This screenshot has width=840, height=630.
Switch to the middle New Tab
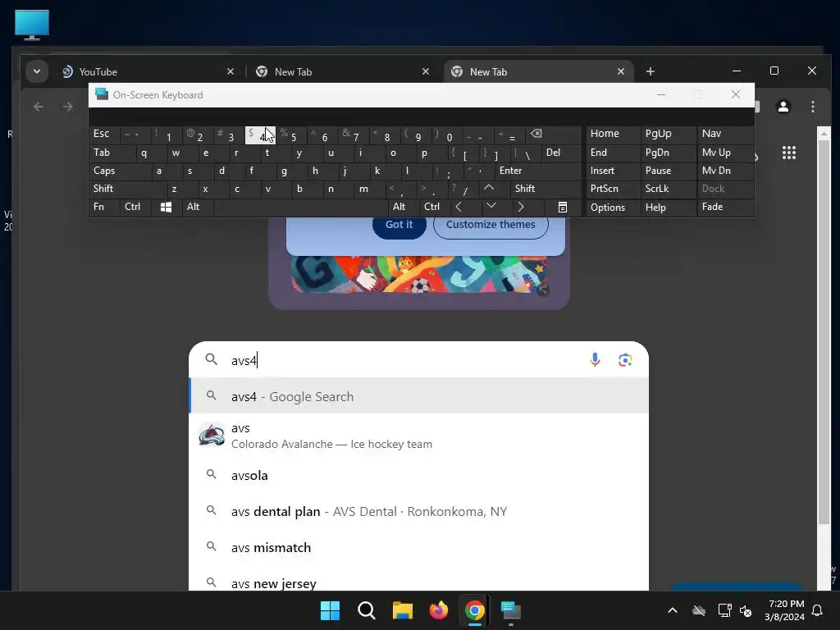pyautogui.click(x=344, y=71)
